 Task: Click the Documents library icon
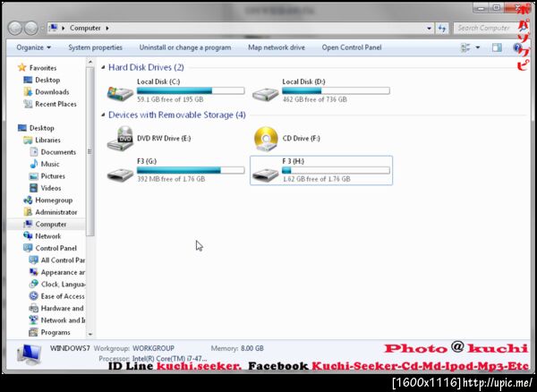(x=34, y=151)
